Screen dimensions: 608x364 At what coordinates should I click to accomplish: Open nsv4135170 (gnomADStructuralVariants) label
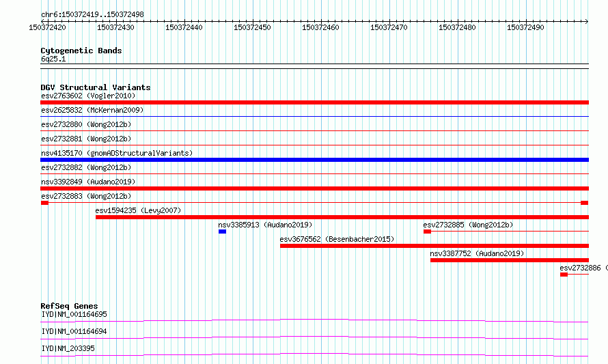pyautogui.click(x=117, y=153)
